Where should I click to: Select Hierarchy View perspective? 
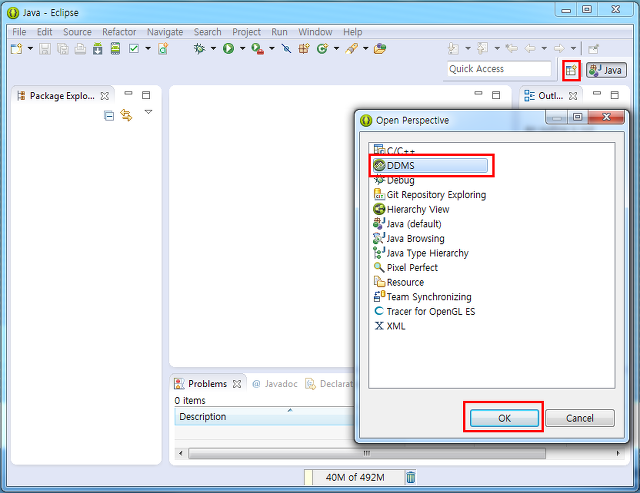[411, 209]
